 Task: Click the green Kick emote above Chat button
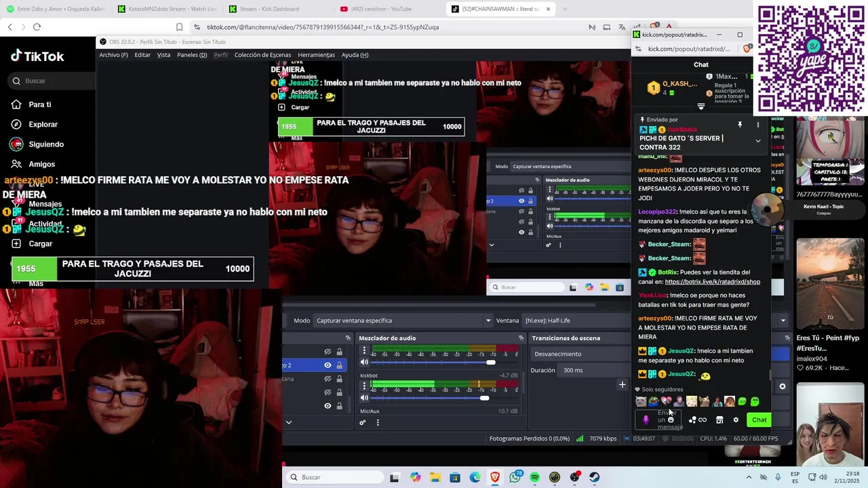coord(755,401)
